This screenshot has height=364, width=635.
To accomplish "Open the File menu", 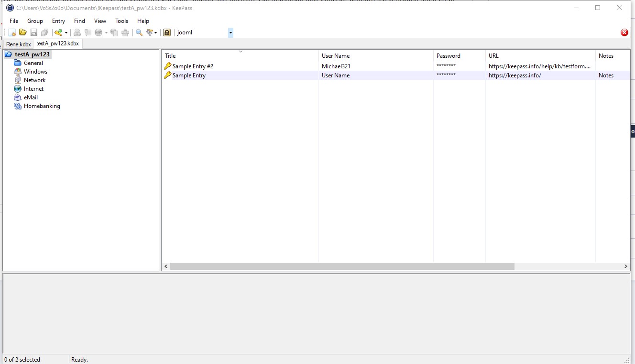I will point(14,21).
